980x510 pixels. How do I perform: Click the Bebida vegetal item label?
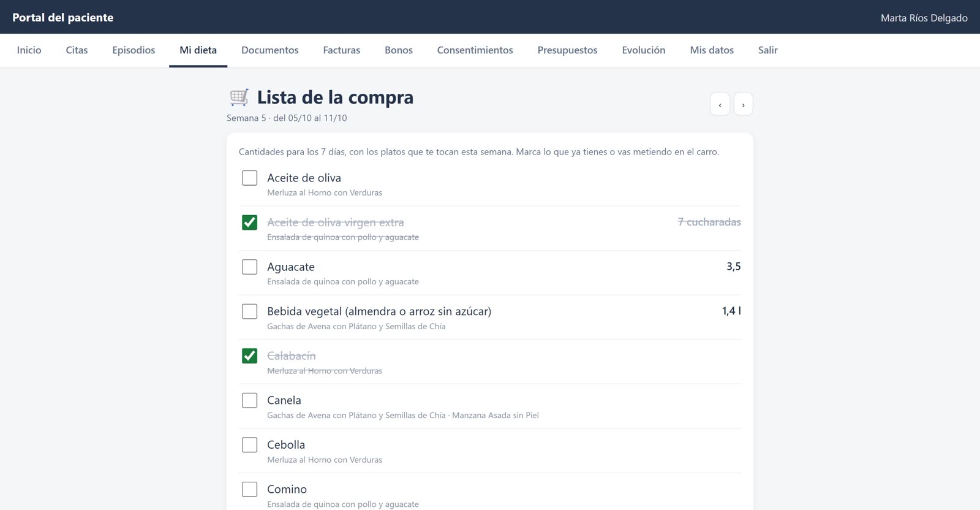(379, 311)
